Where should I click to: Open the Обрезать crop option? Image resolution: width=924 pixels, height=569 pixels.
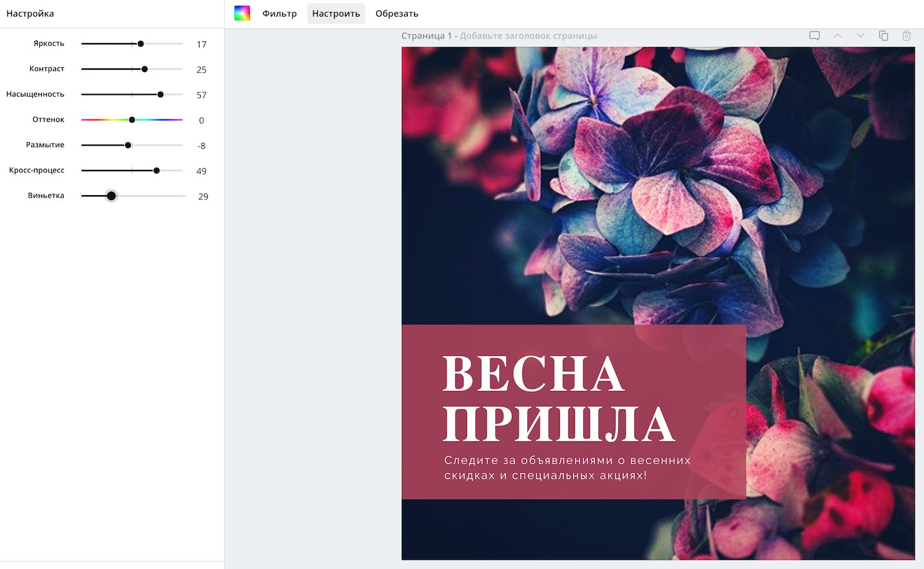pyautogui.click(x=397, y=14)
